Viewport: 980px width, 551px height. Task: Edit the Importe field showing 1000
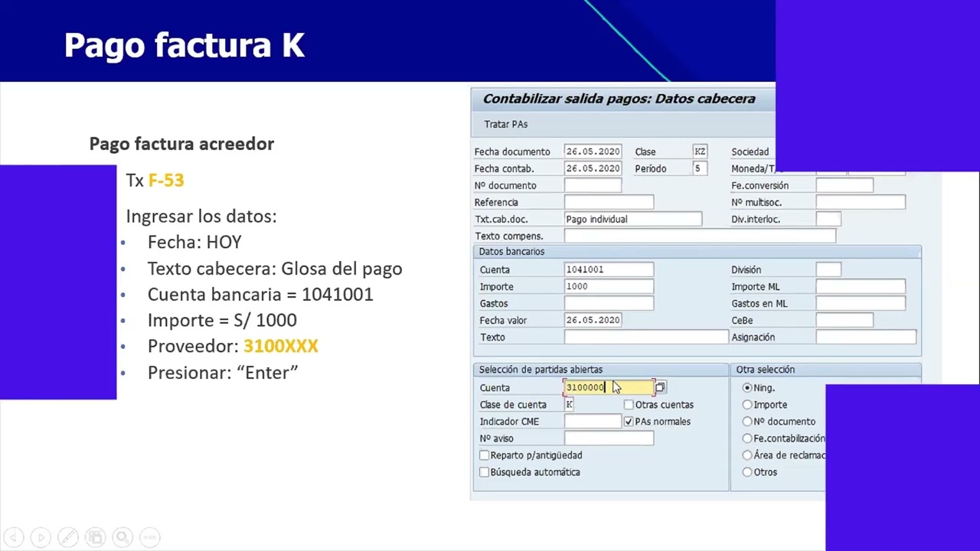609,286
